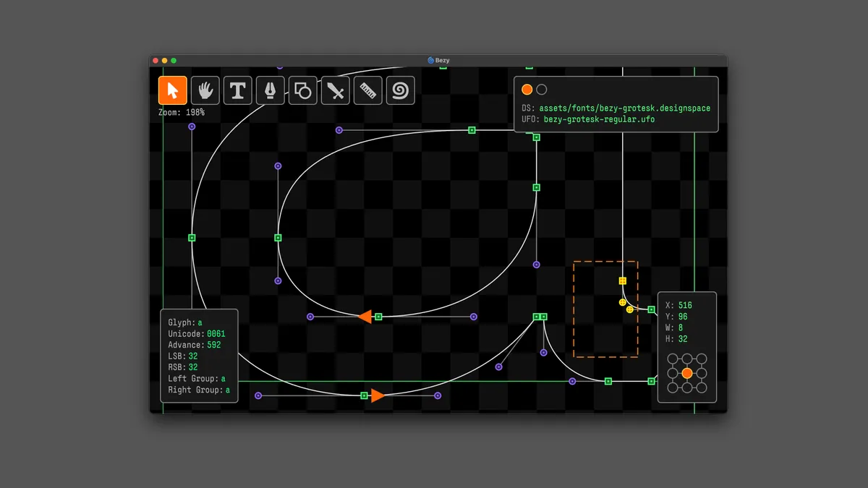Select the orange filled master circle

[527, 90]
